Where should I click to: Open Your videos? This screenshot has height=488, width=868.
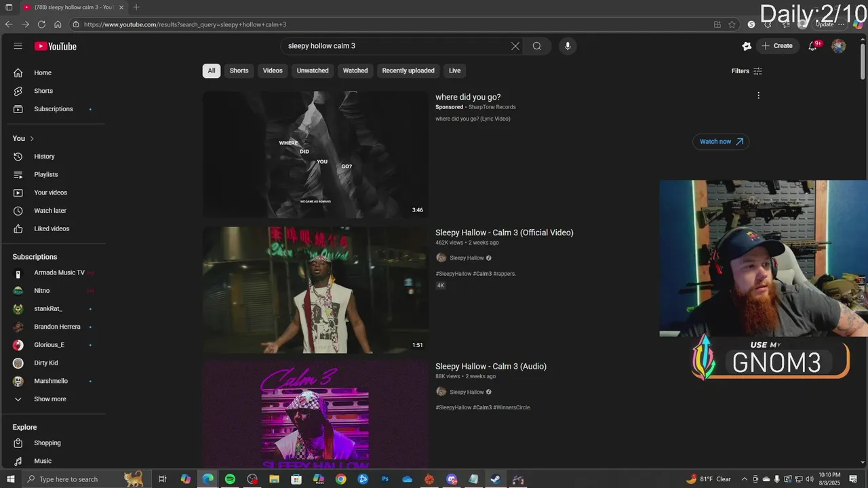pos(57,192)
